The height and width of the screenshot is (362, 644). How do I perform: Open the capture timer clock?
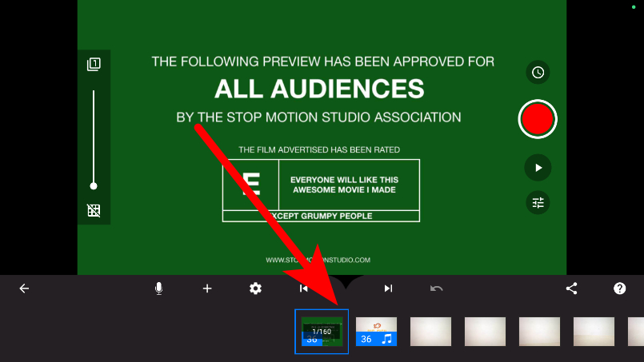pyautogui.click(x=538, y=73)
